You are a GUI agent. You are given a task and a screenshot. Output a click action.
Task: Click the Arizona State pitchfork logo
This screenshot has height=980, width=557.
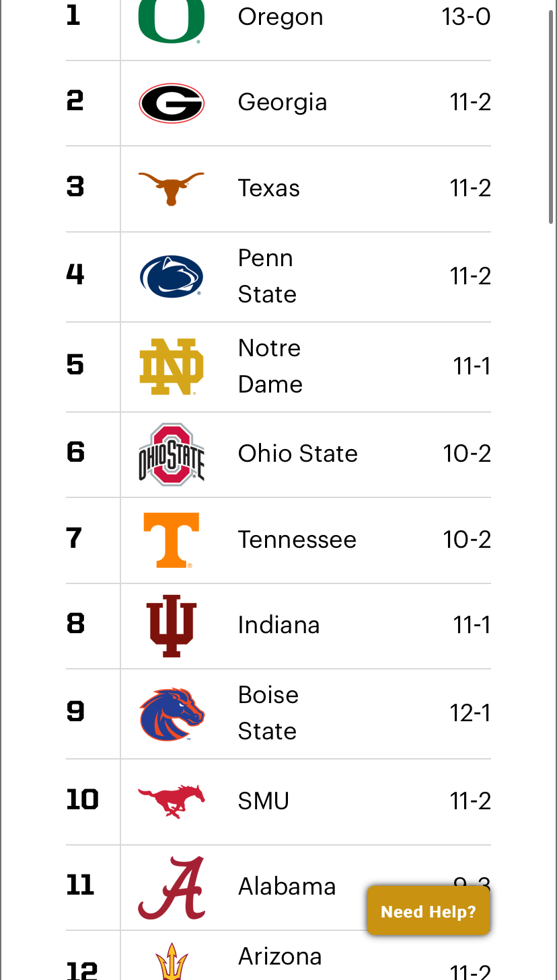172,963
